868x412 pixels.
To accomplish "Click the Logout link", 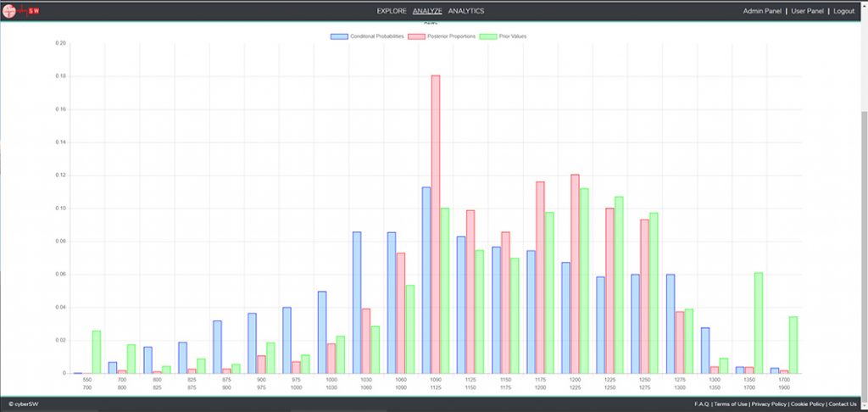I will click(844, 11).
